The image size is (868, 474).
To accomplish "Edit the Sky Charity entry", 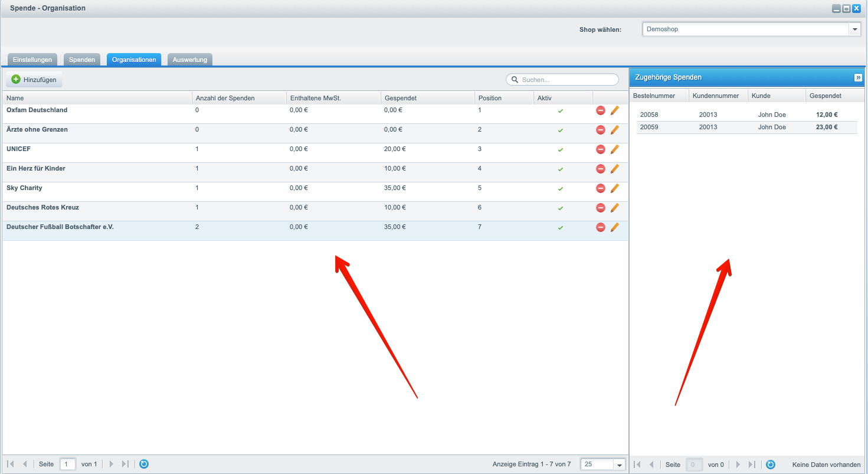I will point(615,188).
